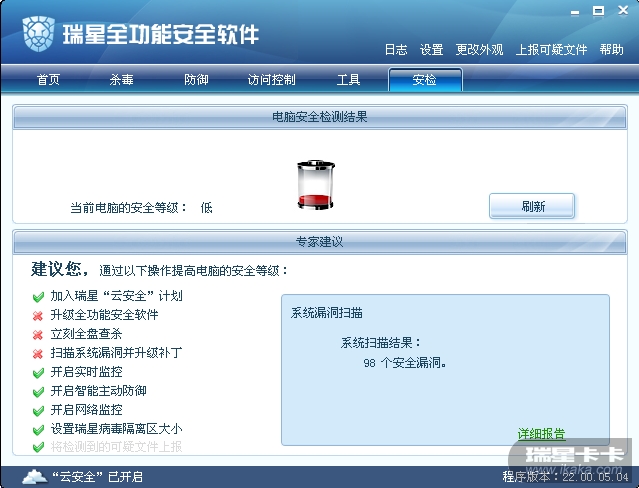Maximize the Rising window
Screen dimensions: 639x488
[598, 11]
